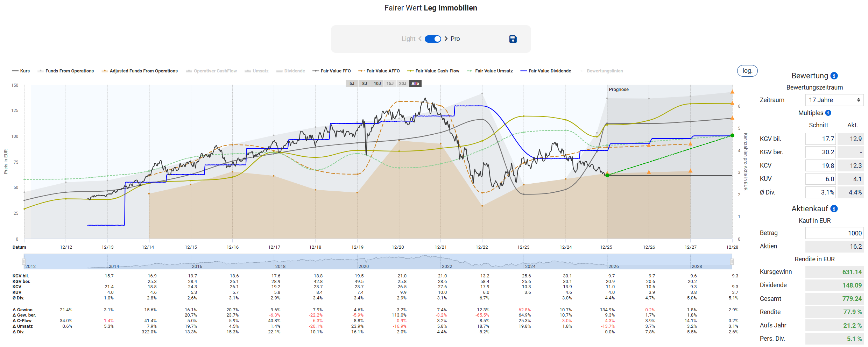
Task: Switch to the Alle time range
Action: [415, 84]
